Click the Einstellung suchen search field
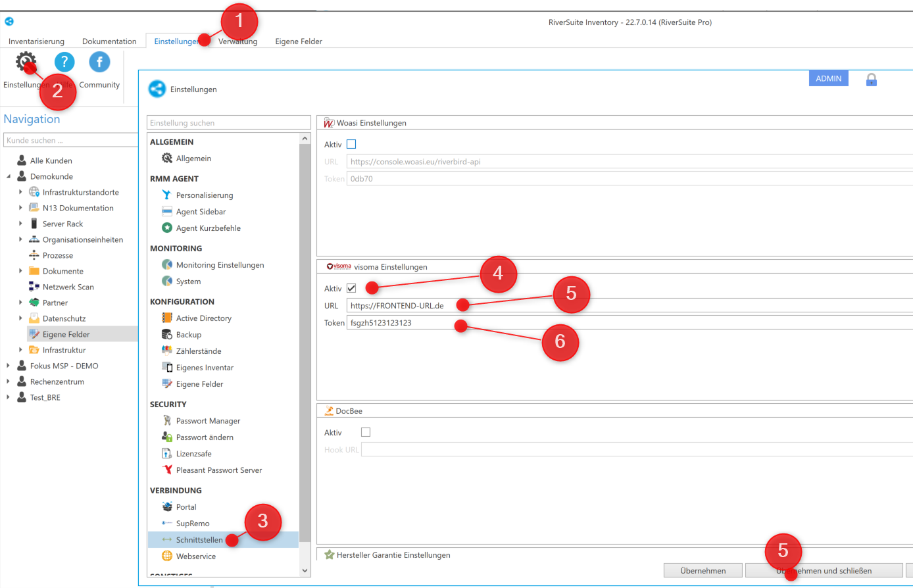Image resolution: width=913 pixels, height=588 pixels. [229, 123]
